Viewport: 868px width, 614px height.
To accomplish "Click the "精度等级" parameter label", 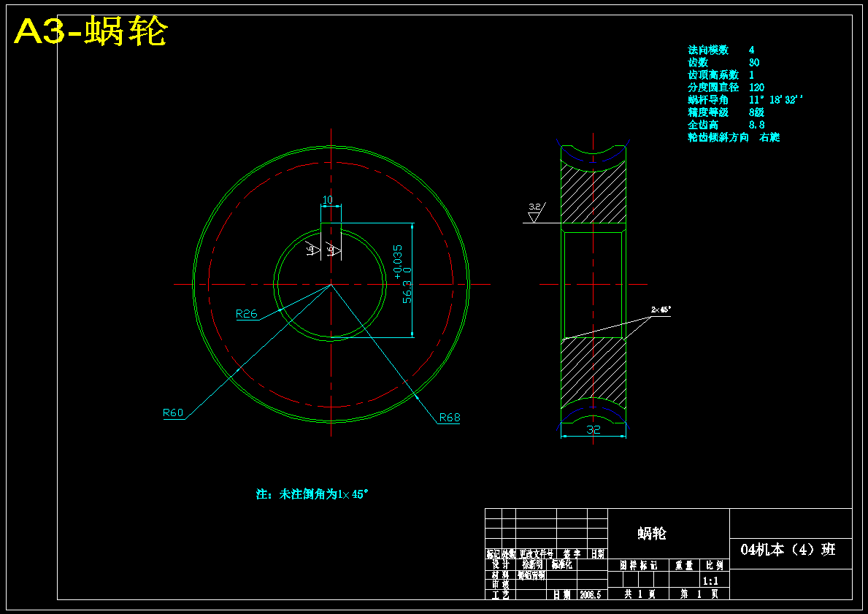I will coord(708,112).
